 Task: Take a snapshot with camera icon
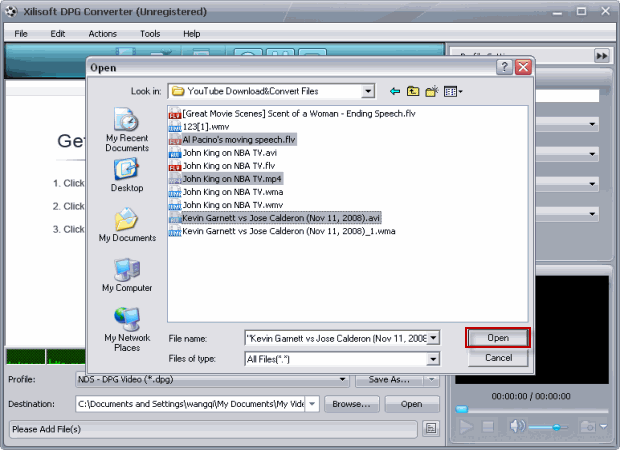(x=588, y=427)
